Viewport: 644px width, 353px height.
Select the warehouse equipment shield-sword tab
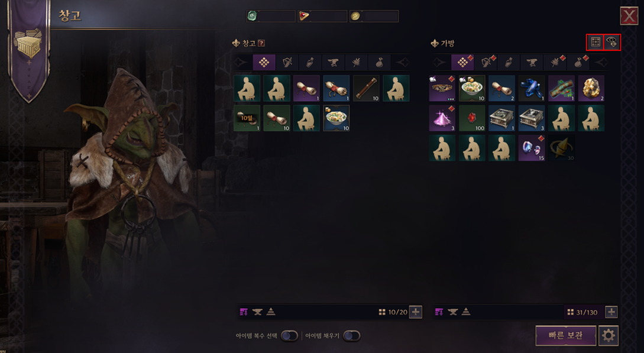(x=287, y=63)
